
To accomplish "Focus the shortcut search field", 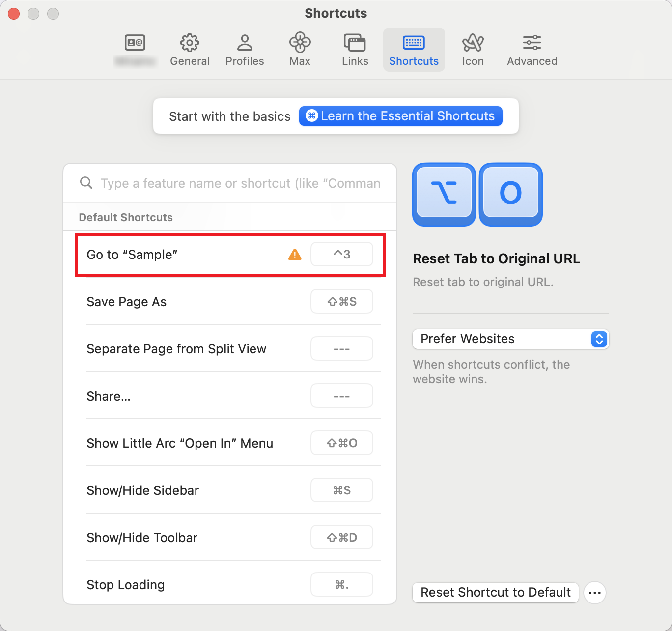I will [x=240, y=183].
